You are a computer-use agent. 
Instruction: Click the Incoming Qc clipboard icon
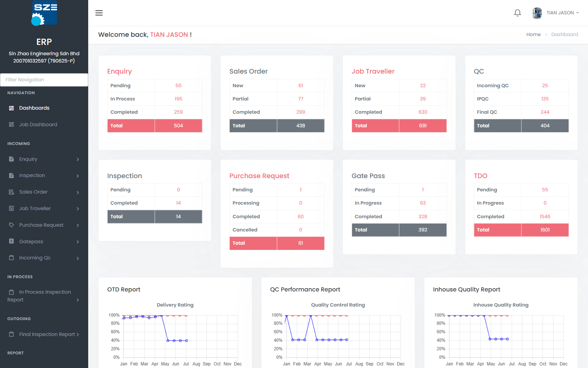coord(11,258)
